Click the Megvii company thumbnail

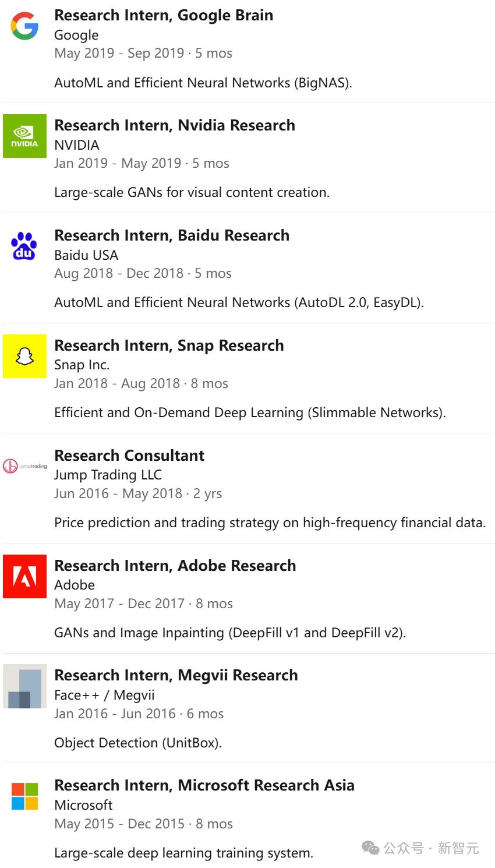(24, 686)
